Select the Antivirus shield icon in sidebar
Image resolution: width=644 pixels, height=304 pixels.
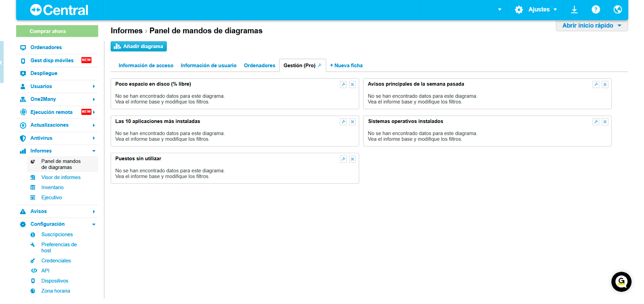pyautogui.click(x=23, y=138)
